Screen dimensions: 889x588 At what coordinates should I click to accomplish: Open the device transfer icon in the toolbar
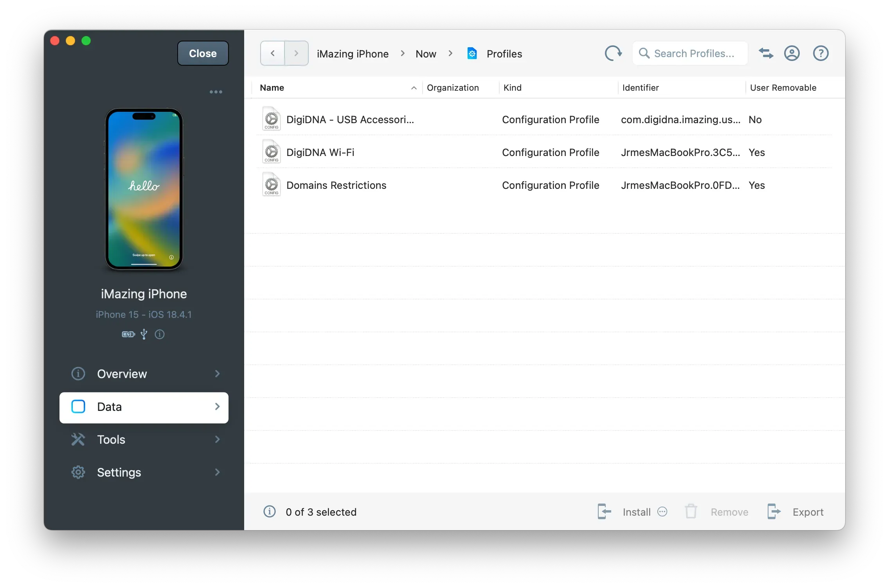766,53
